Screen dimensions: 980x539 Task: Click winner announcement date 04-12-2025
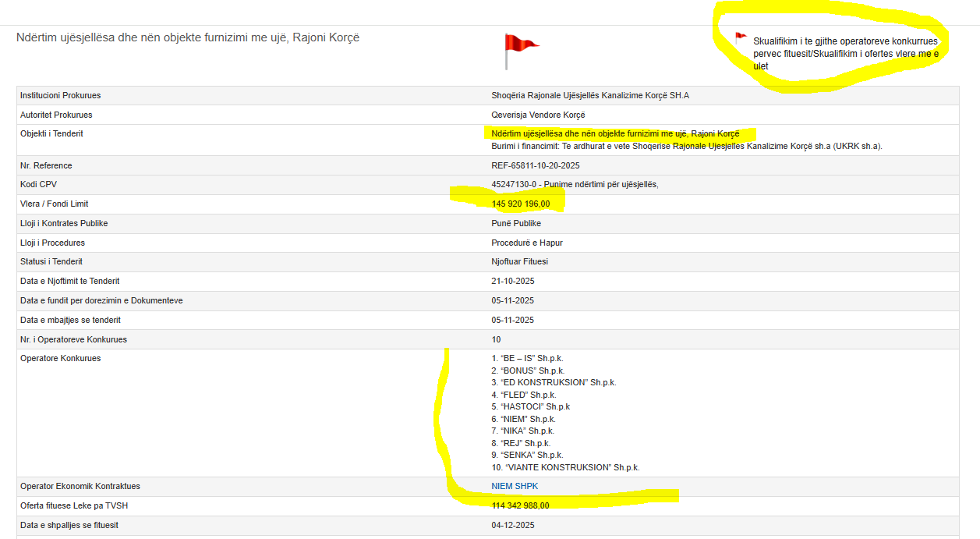point(512,525)
